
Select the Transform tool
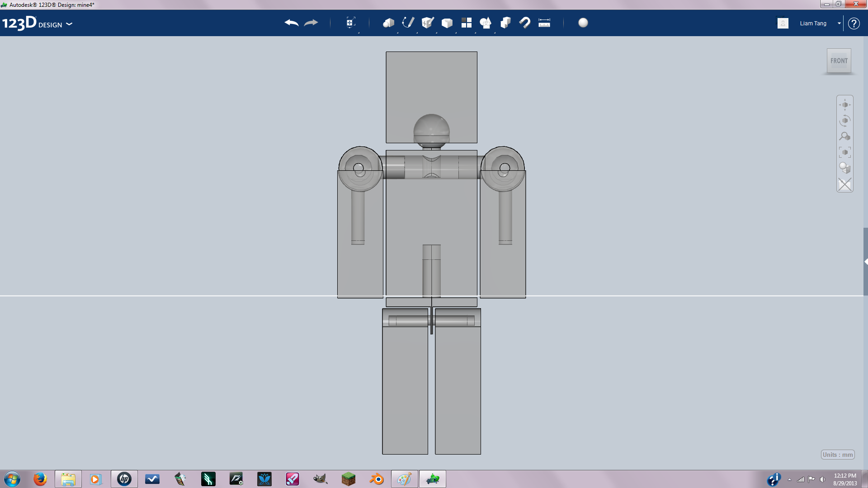click(350, 23)
